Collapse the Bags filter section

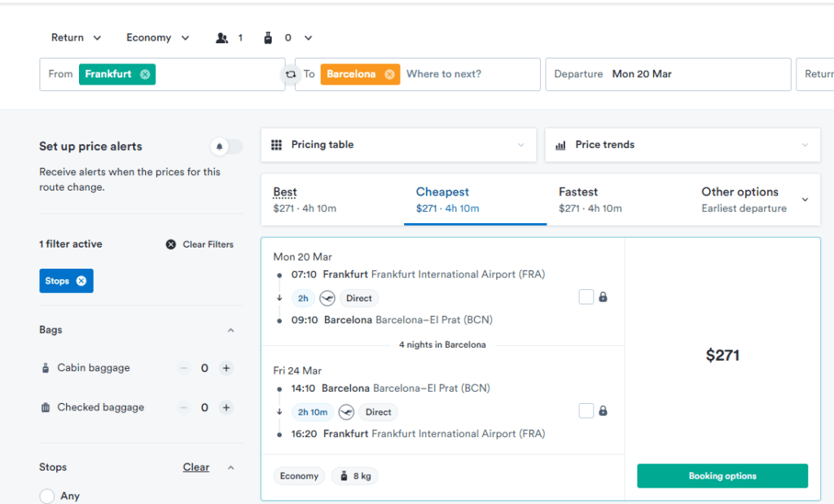tap(230, 330)
